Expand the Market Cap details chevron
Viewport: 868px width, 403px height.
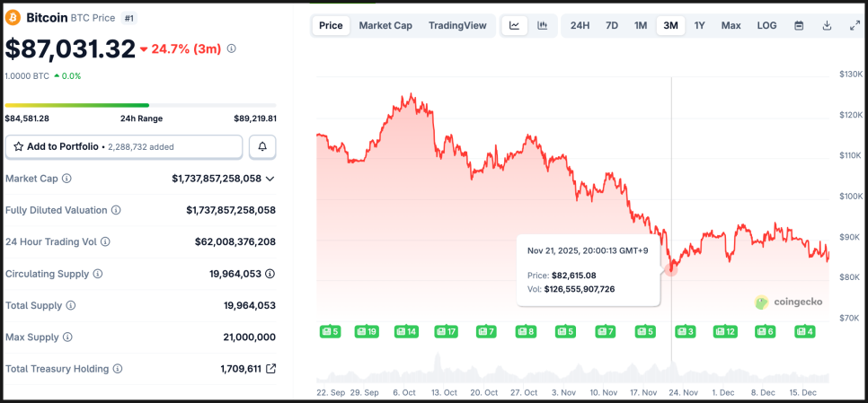click(270, 179)
